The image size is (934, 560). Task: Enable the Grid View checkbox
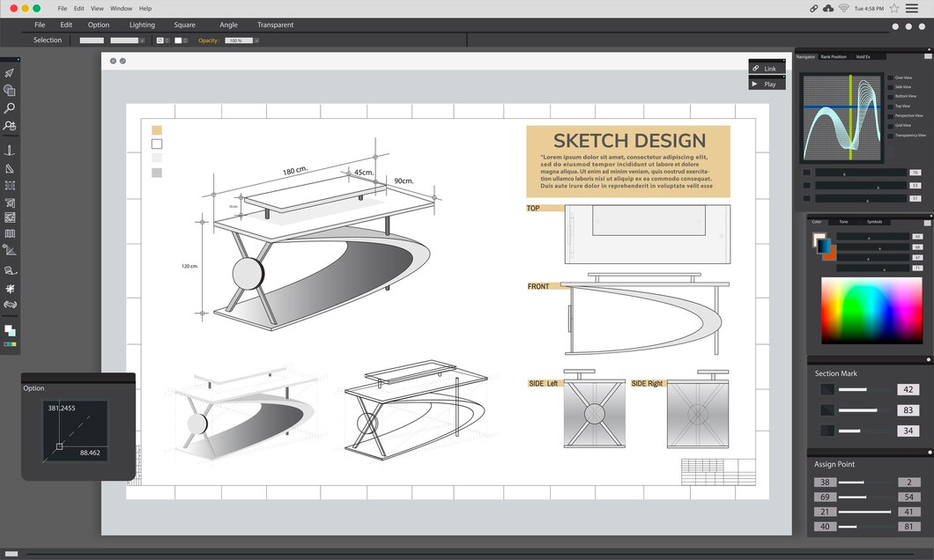pos(891,124)
